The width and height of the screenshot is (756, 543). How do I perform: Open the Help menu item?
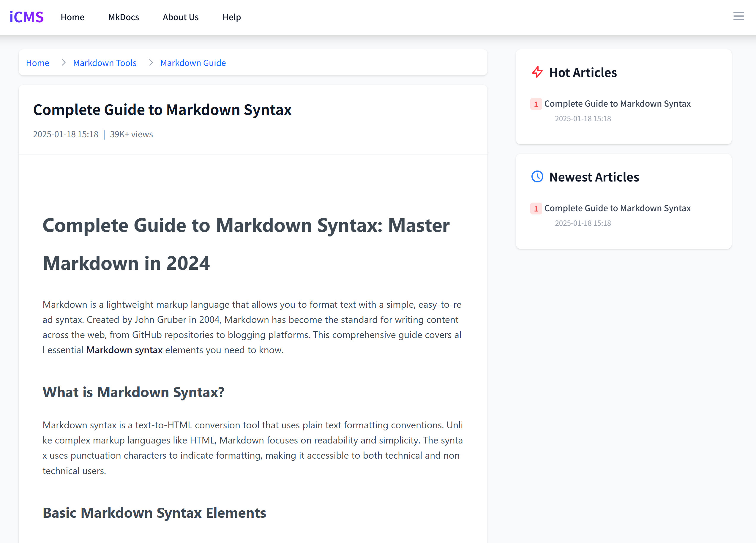(231, 17)
